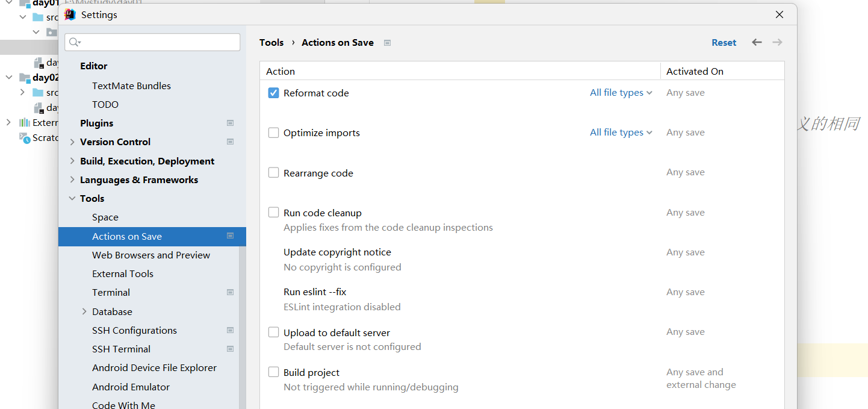This screenshot has height=409, width=868.
Task: Open All file types dropdown for Reformat code
Action: [x=621, y=93]
